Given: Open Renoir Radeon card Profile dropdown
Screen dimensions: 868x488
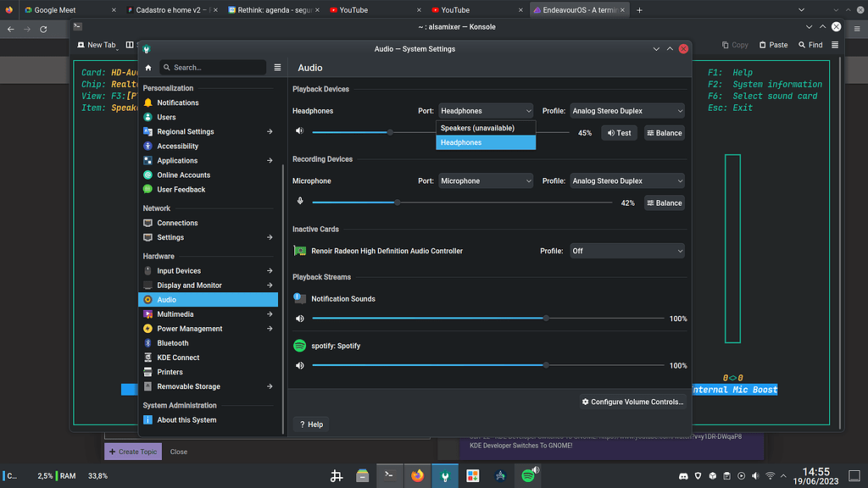Looking at the screenshot, I should tap(626, 251).
